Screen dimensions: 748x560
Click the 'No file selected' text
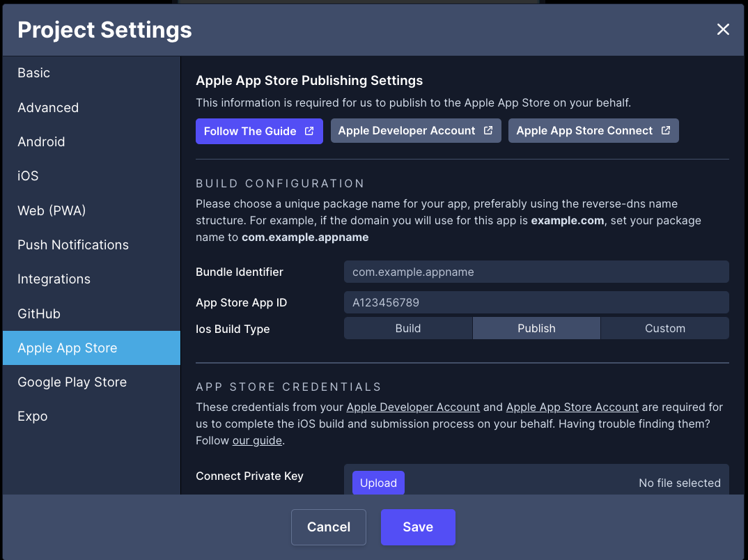pos(679,483)
